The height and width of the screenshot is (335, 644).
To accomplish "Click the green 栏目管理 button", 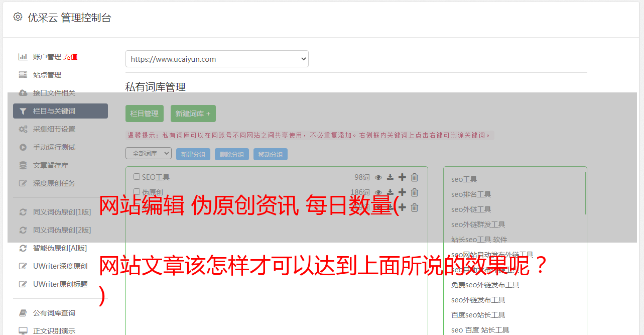I will coord(145,114).
